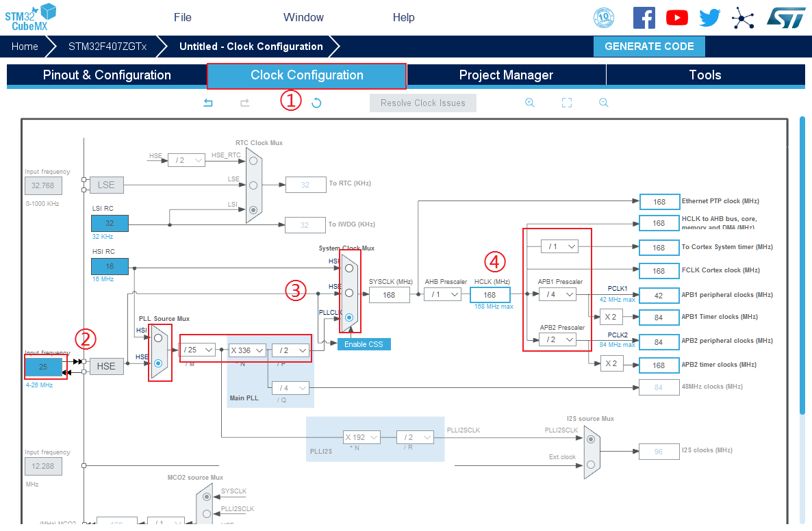Click the undo arrow icon
This screenshot has width=812, height=531.
pyautogui.click(x=208, y=103)
